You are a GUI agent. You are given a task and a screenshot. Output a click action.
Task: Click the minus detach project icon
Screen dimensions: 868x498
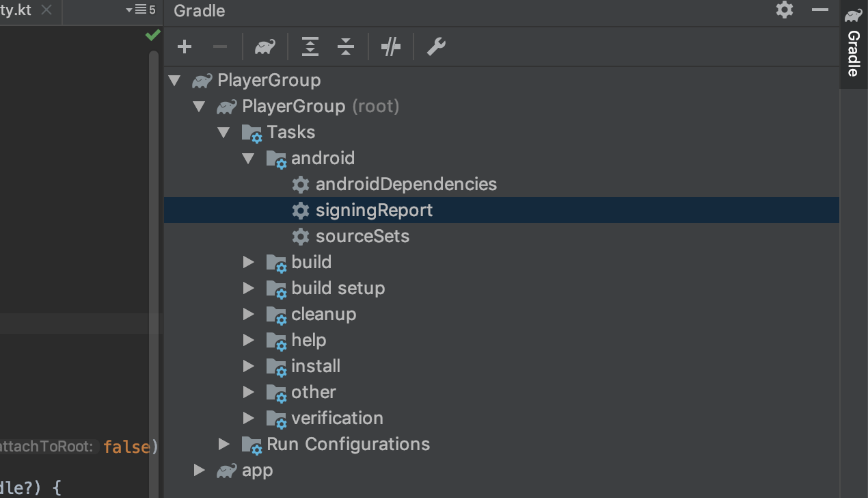tap(220, 47)
